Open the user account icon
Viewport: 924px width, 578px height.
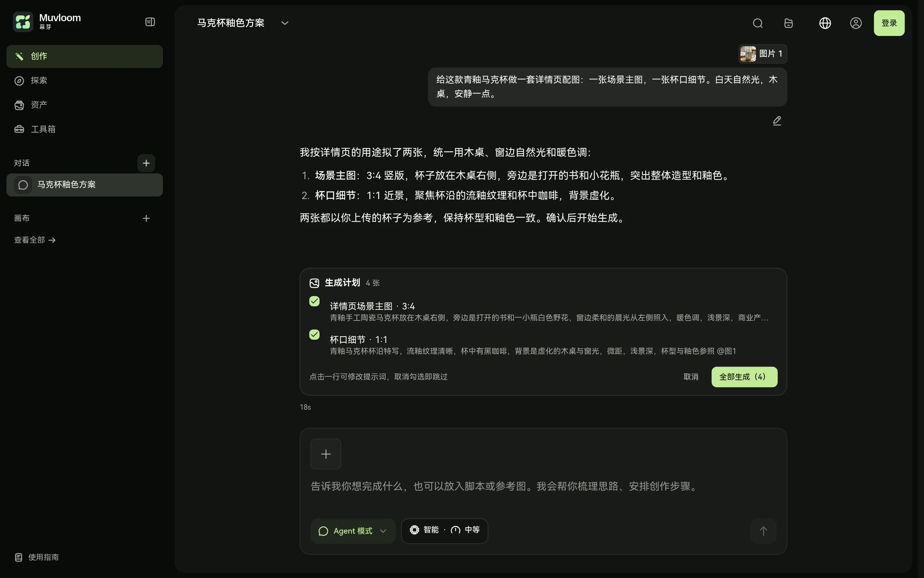click(x=856, y=23)
